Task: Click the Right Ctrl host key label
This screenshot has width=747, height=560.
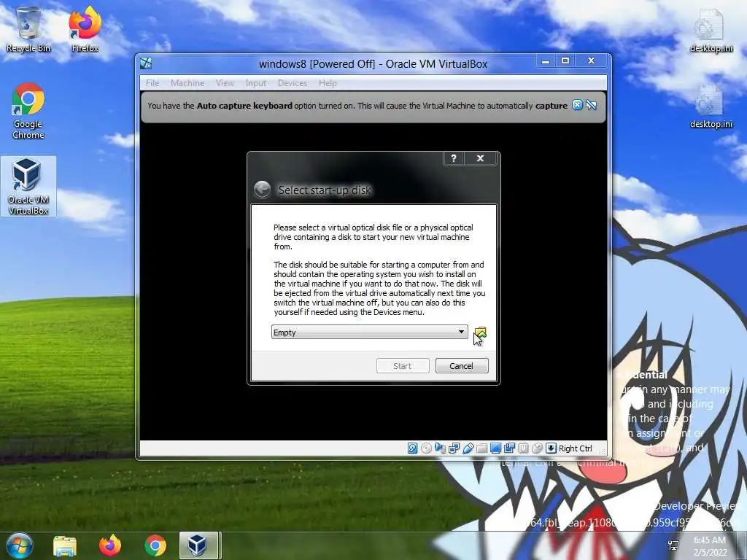Action: (x=575, y=448)
